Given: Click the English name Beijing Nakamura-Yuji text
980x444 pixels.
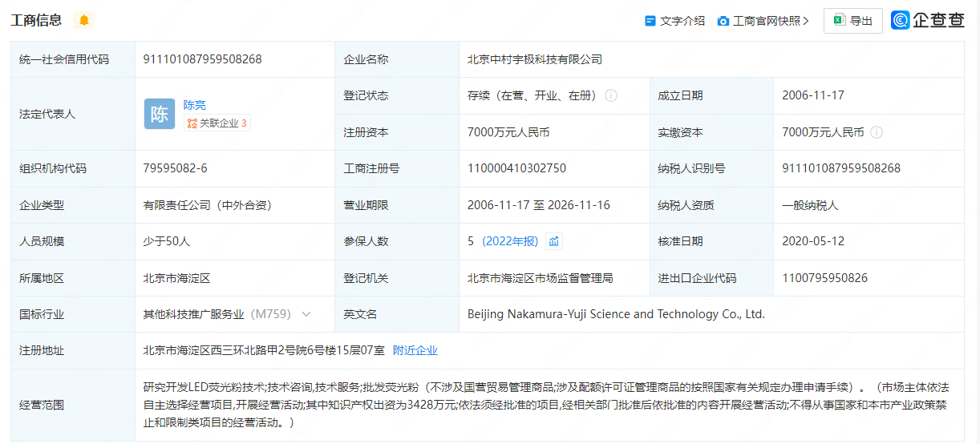Looking at the screenshot, I should pos(616,314).
